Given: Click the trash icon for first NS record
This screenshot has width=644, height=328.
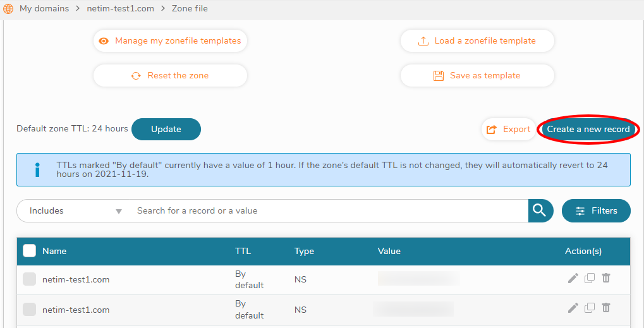Looking at the screenshot, I should click(x=606, y=278).
